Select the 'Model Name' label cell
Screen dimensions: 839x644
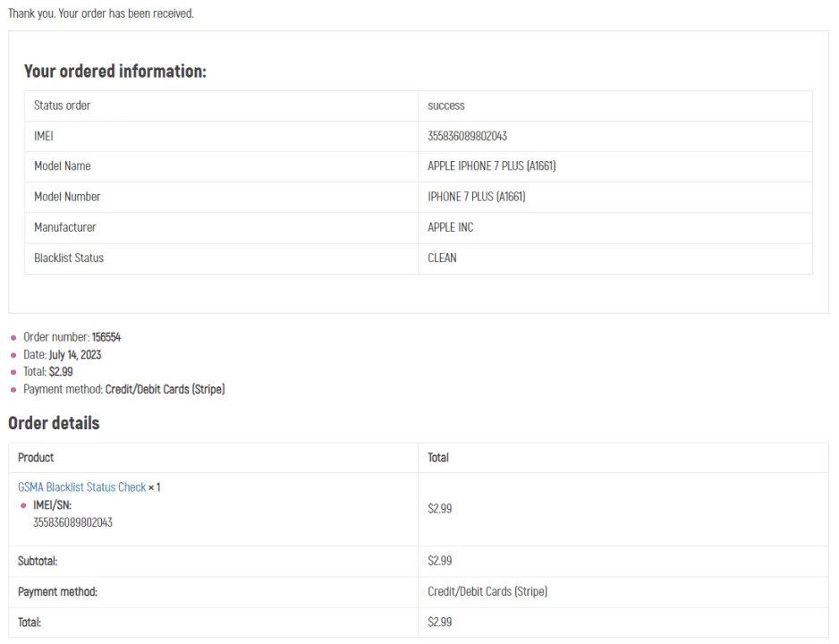pos(221,167)
